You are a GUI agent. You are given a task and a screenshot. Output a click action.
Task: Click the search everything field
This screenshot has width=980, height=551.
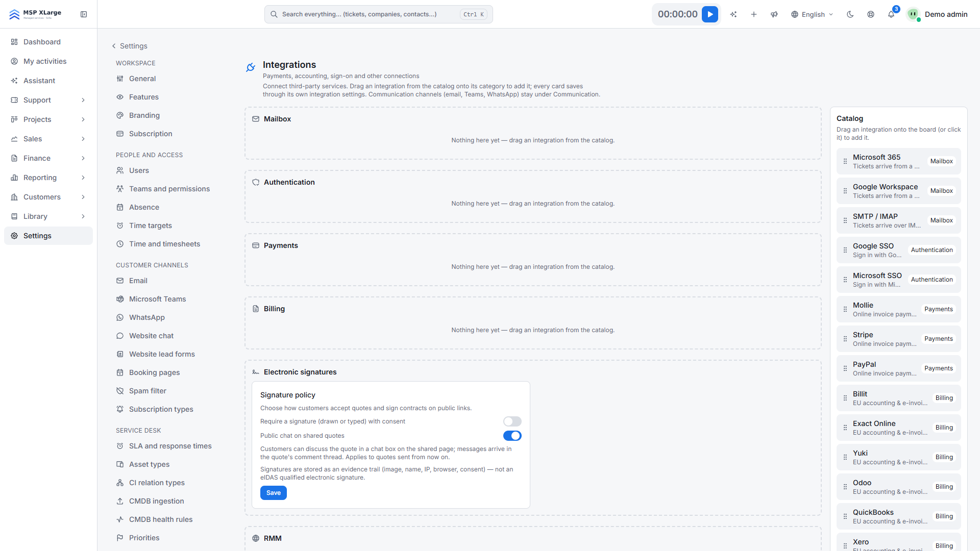point(378,14)
